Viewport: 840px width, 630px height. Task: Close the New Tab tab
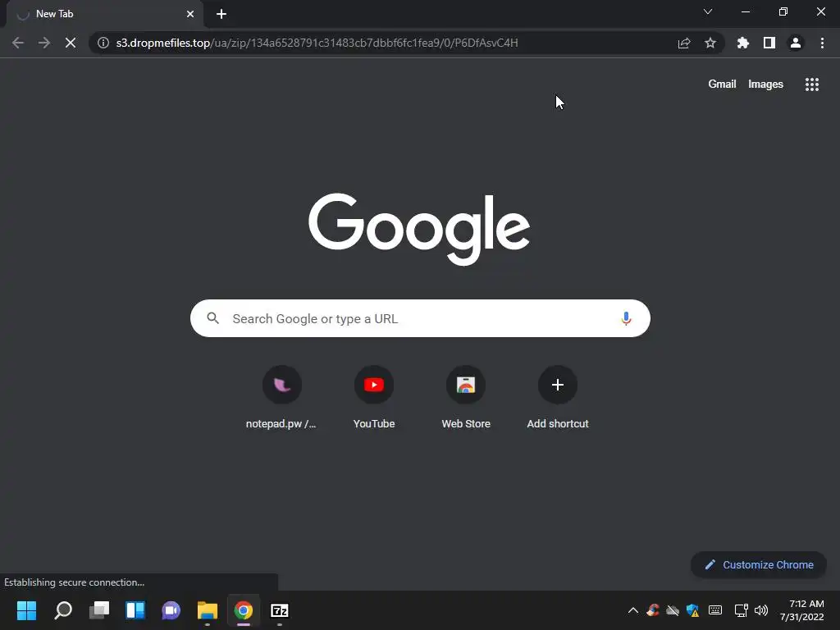pos(190,14)
